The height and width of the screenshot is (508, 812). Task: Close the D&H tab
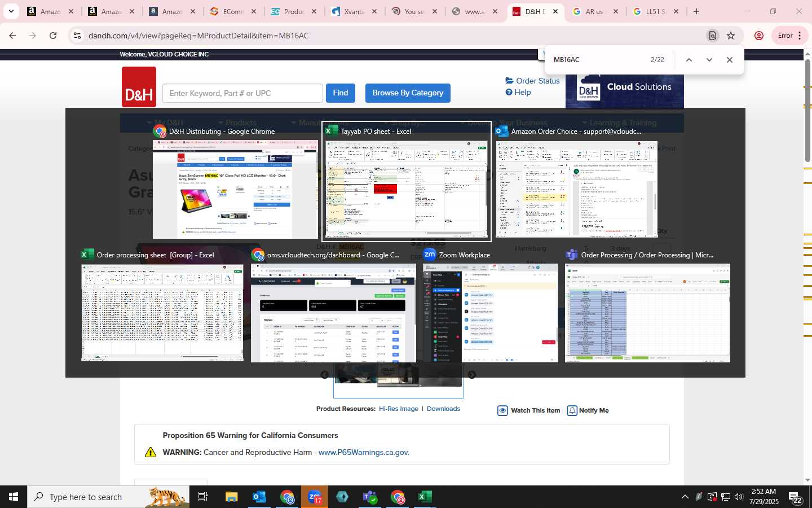tap(555, 11)
